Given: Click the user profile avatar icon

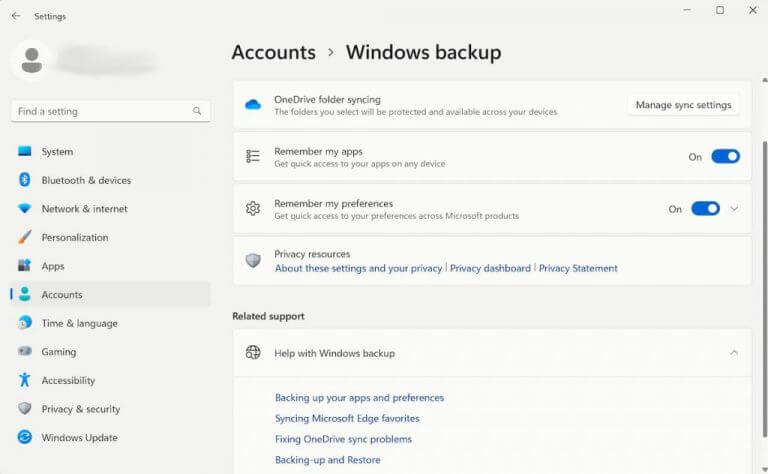Looking at the screenshot, I should tap(31, 60).
